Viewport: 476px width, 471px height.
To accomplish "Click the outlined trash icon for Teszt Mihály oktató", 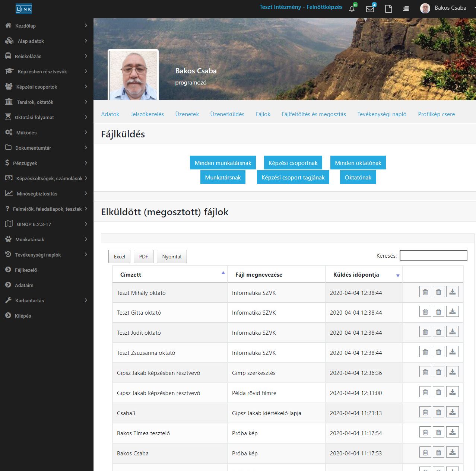I will click(x=425, y=292).
